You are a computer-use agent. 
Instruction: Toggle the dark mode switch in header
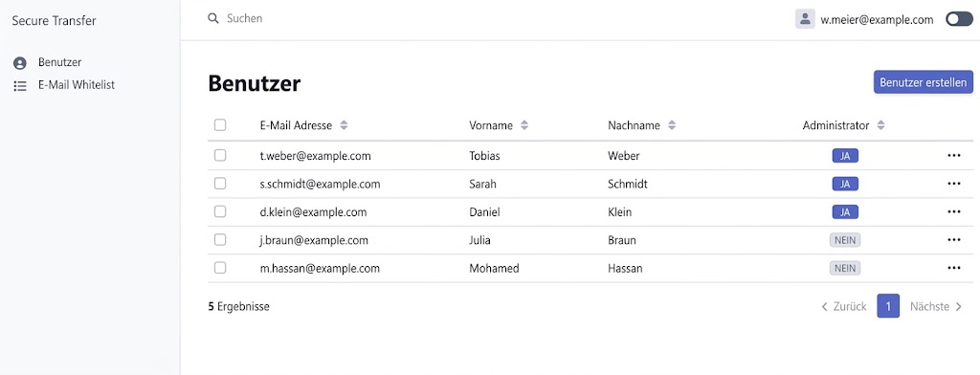[959, 19]
